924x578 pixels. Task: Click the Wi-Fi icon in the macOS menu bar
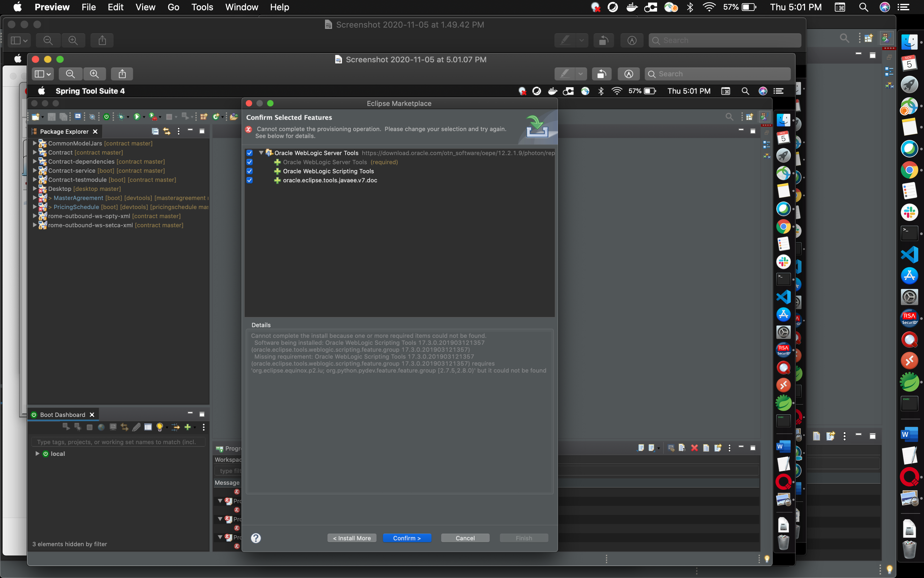pyautogui.click(x=709, y=7)
